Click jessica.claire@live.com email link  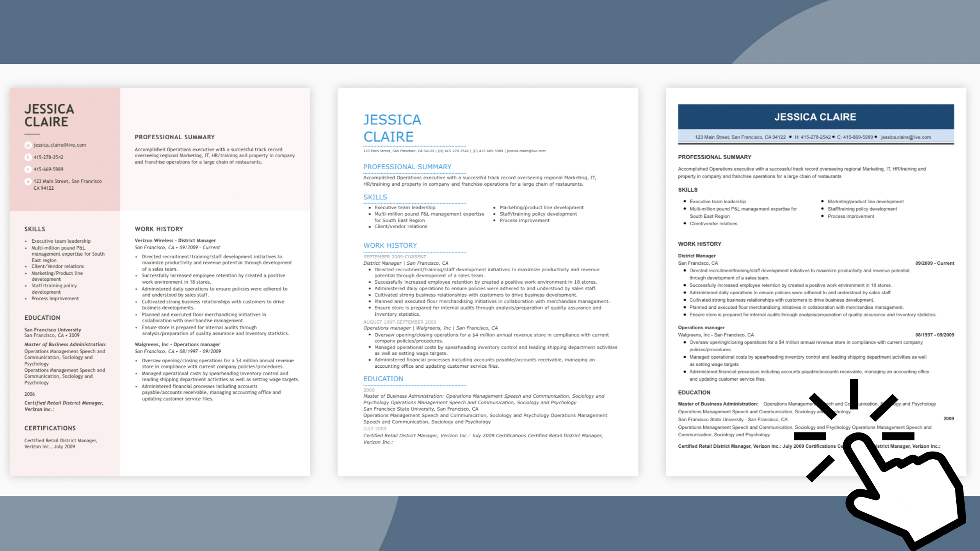60,145
